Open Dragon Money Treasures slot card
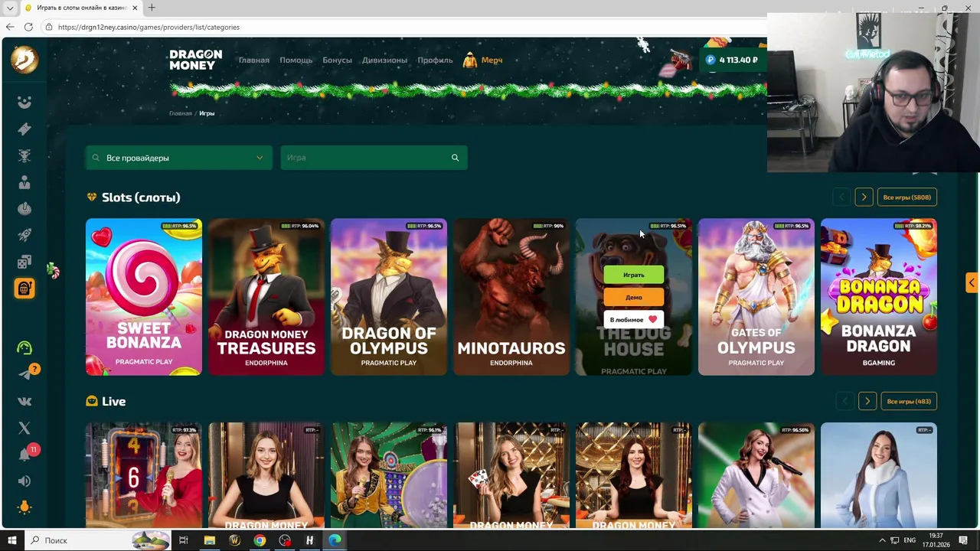This screenshot has height=551, width=980. click(x=266, y=297)
